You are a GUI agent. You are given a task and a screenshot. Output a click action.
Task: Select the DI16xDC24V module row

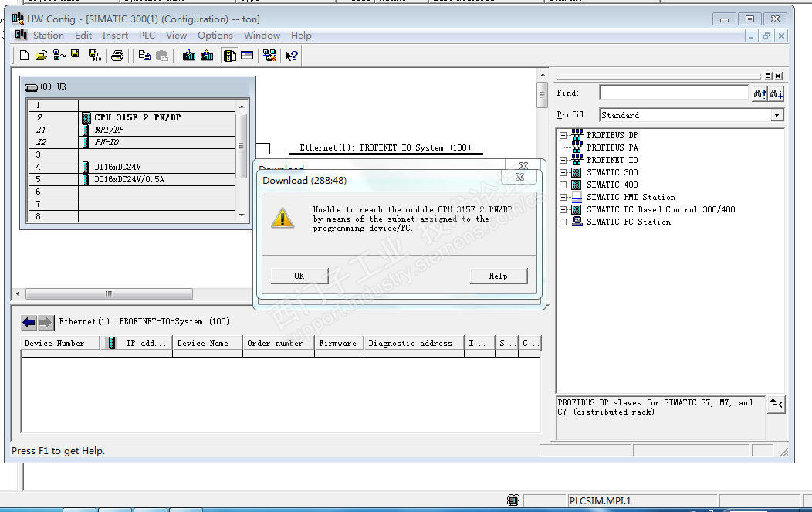tap(132, 167)
